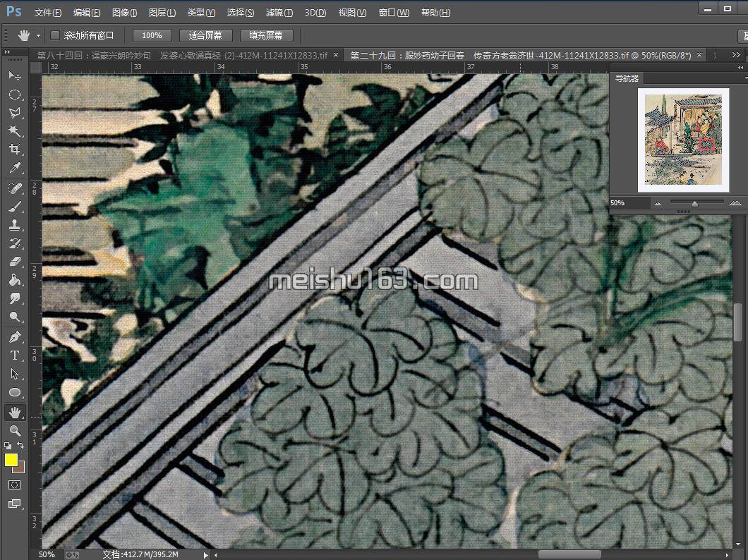Open the 选择(S) menu
Image resolution: width=748 pixels, height=560 pixels.
coord(241,13)
